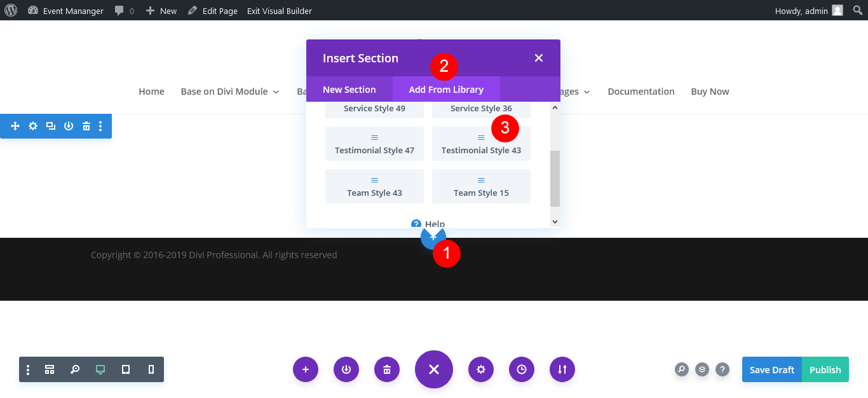Open section settings gear
Viewport: 868px width, 398px height.
tap(33, 127)
